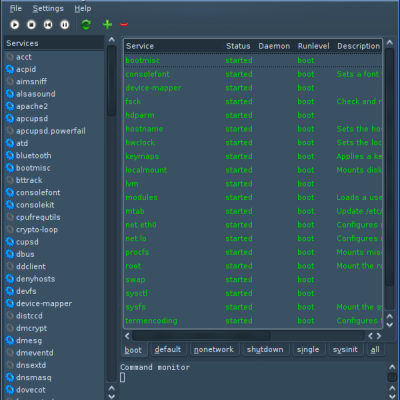Click the service table scroll-up arrow
Image resolution: width=400 pixels, height=400 pixels.
[x=389, y=43]
